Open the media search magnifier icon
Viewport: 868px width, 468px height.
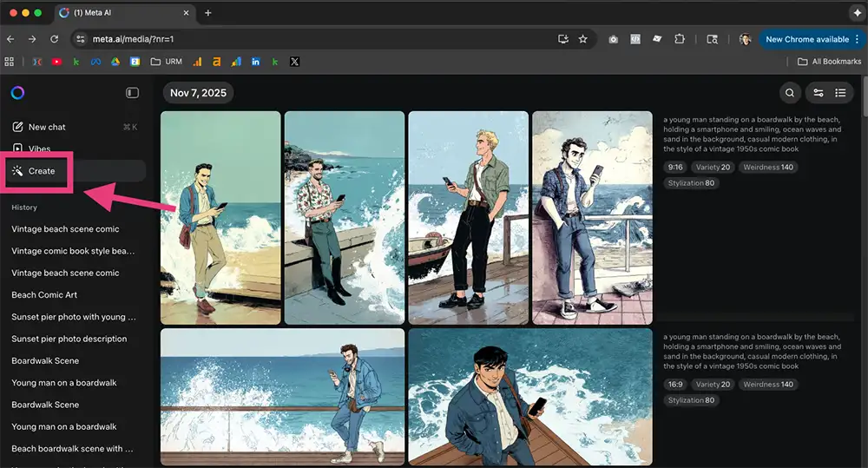790,93
